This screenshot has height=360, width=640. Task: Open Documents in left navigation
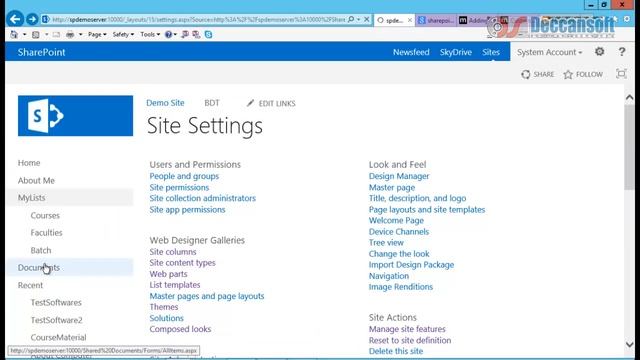point(39,267)
